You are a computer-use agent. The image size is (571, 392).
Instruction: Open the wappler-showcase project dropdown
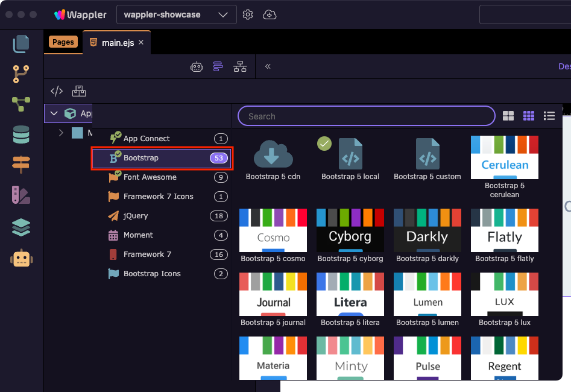176,14
